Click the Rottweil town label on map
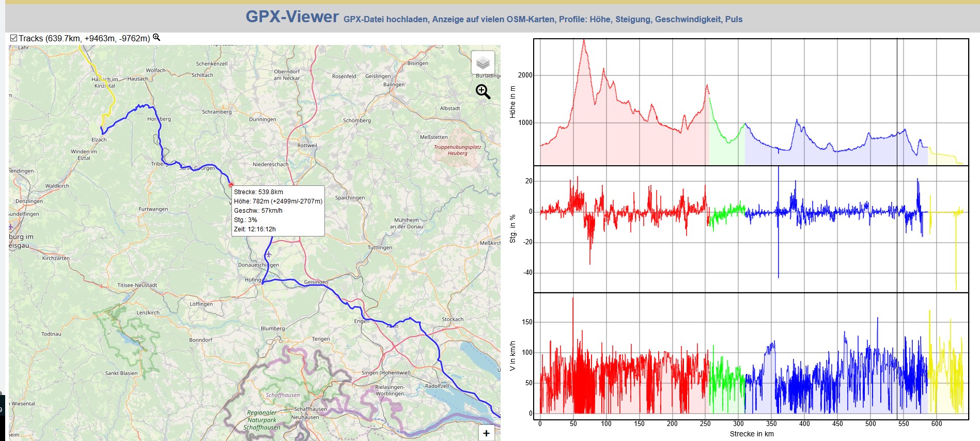The width and height of the screenshot is (980, 441). pyautogui.click(x=307, y=146)
